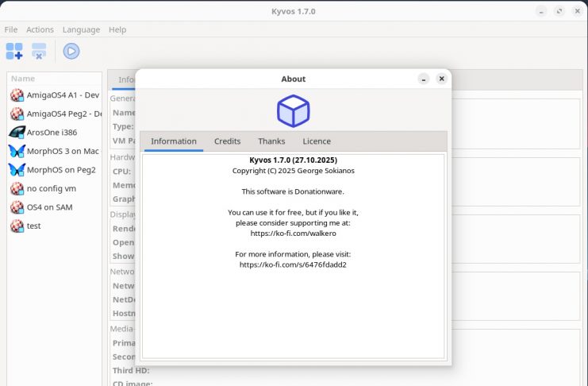Click the https://ko-fi.com/s/6476fdadd2 text
The image size is (588, 386).
pyautogui.click(x=294, y=264)
